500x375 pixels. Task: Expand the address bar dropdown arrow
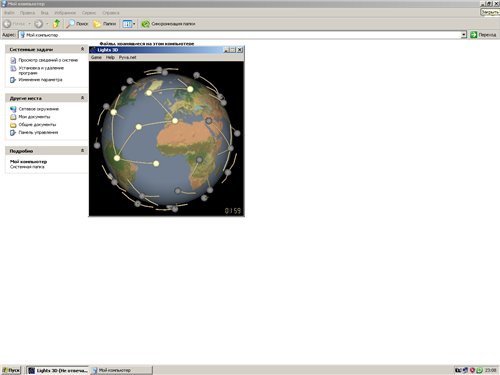[x=463, y=35]
